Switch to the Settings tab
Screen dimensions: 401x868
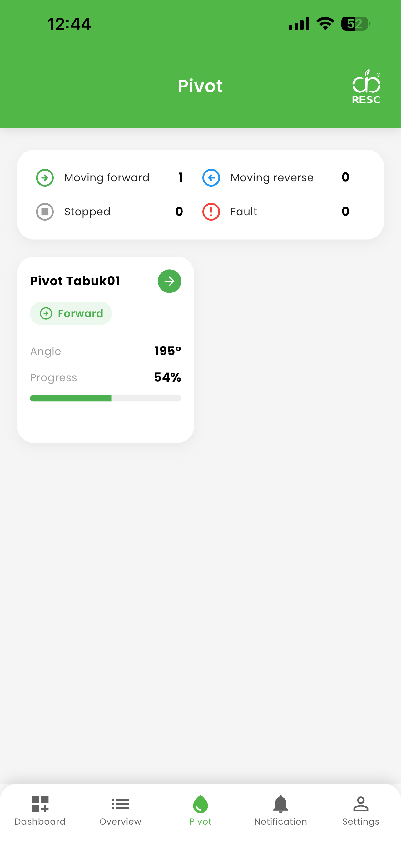pos(361,811)
